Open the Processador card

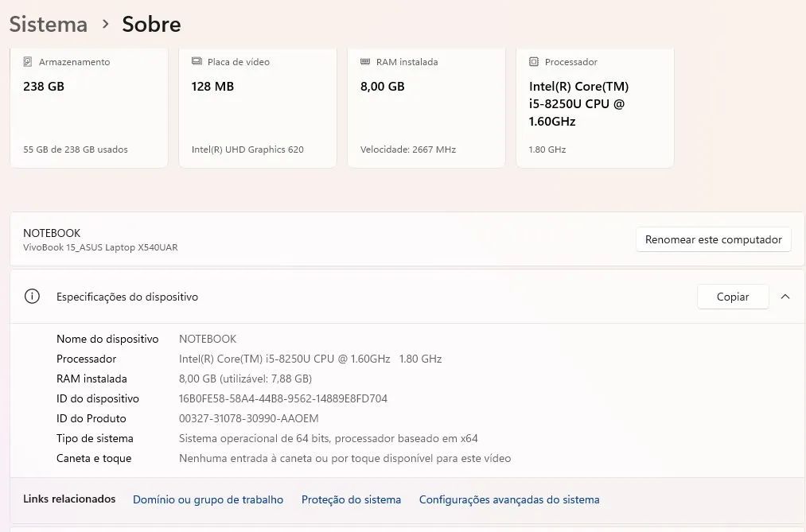click(594, 107)
